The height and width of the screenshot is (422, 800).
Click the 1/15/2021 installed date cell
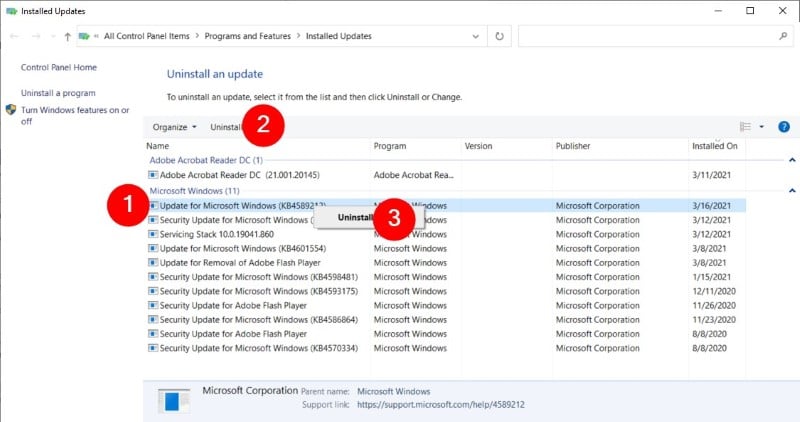pyautogui.click(x=711, y=277)
